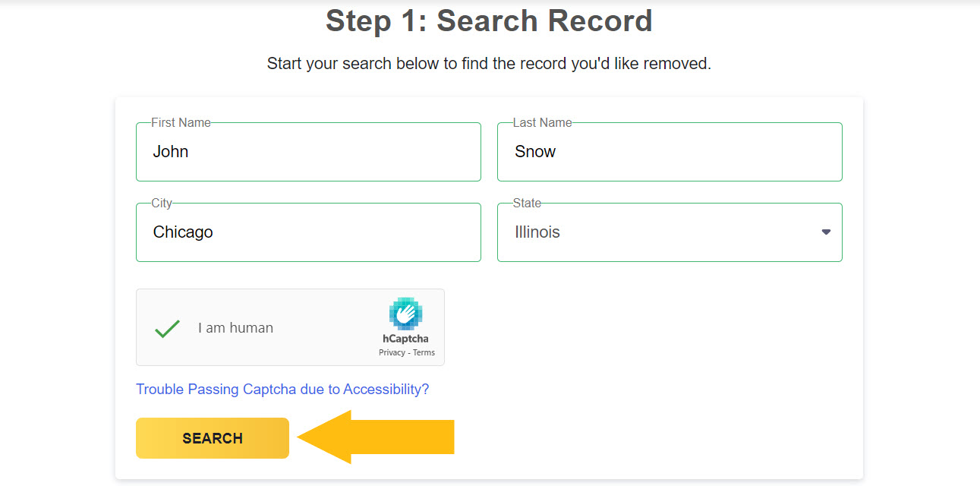Open the hCaptcha Privacy link
Screen dimensions: 980x486
tap(392, 352)
